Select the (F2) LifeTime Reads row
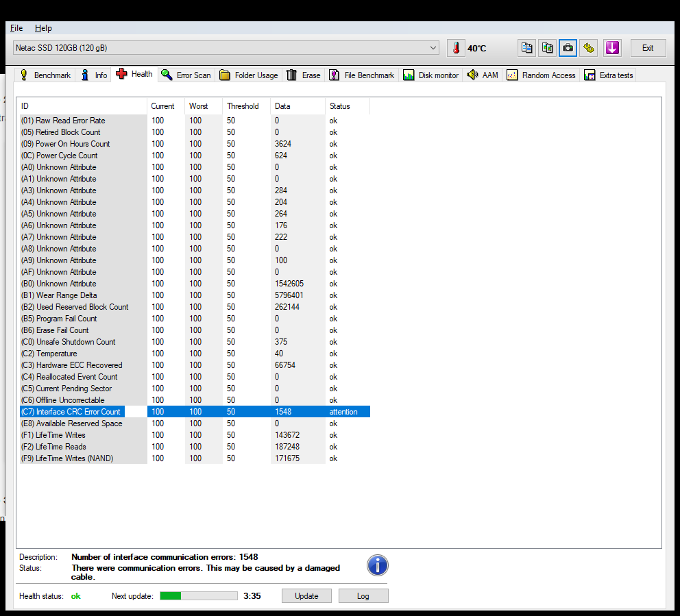The image size is (680, 616). tap(194, 447)
